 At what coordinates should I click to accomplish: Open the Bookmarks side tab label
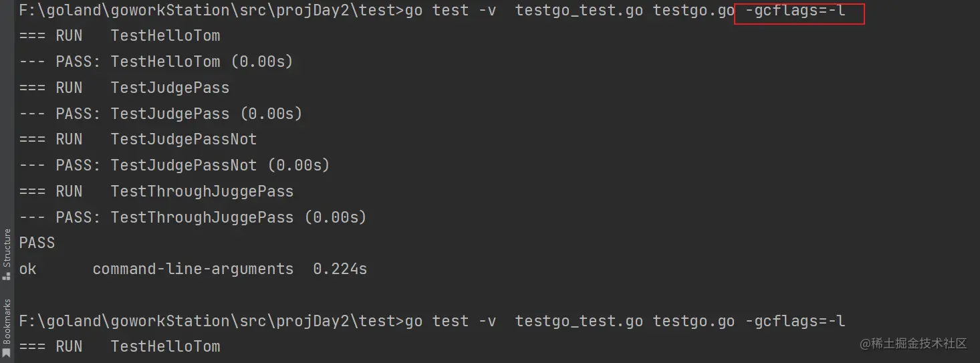point(7,322)
